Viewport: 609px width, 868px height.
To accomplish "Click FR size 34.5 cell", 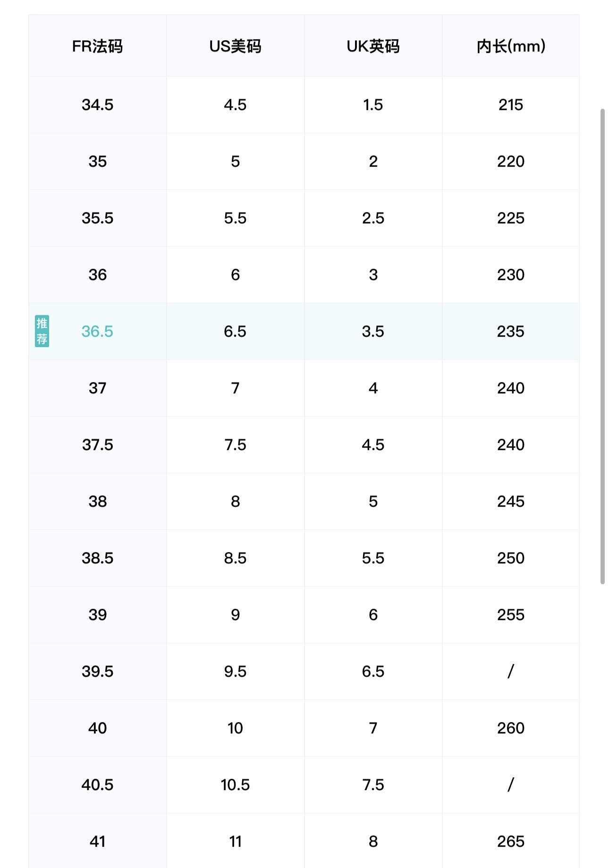I will [97, 105].
